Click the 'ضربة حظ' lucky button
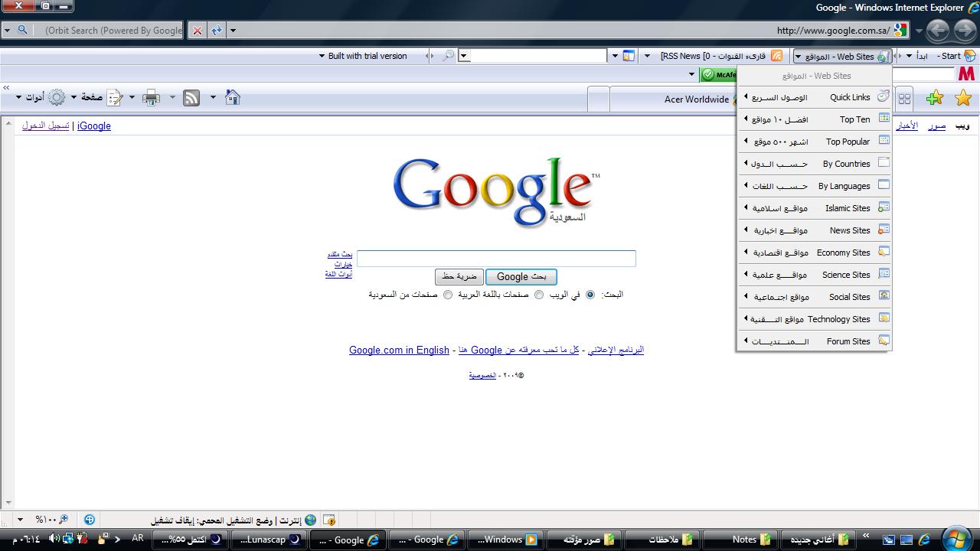Image resolution: width=980 pixels, height=551 pixels. tap(459, 277)
